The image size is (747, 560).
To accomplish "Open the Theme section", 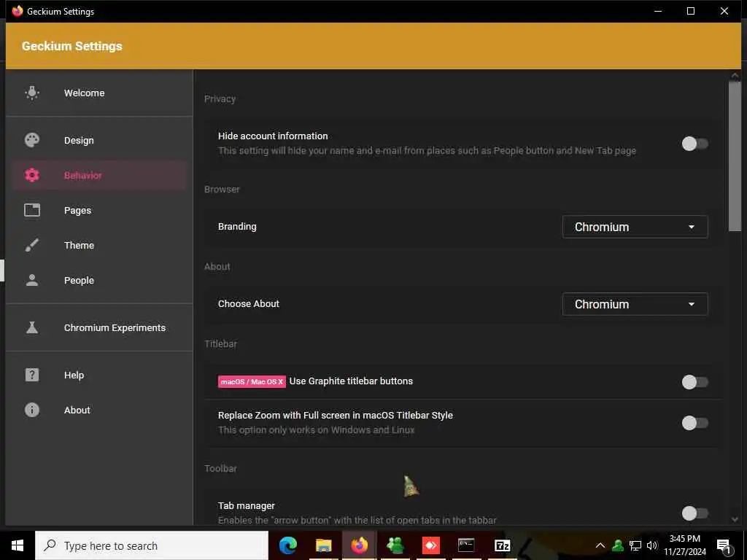I will [99, 245].
